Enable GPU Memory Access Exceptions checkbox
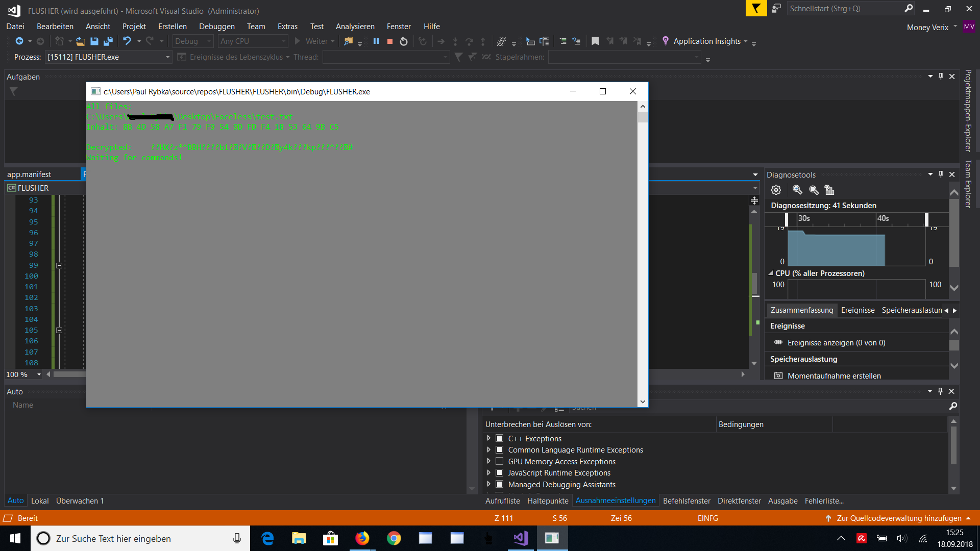Screen dimensions: 980x551 click(500, 461)
